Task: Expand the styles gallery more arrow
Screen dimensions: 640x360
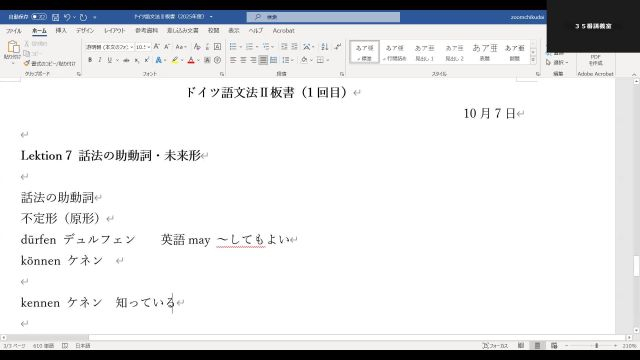Action: 533,60
